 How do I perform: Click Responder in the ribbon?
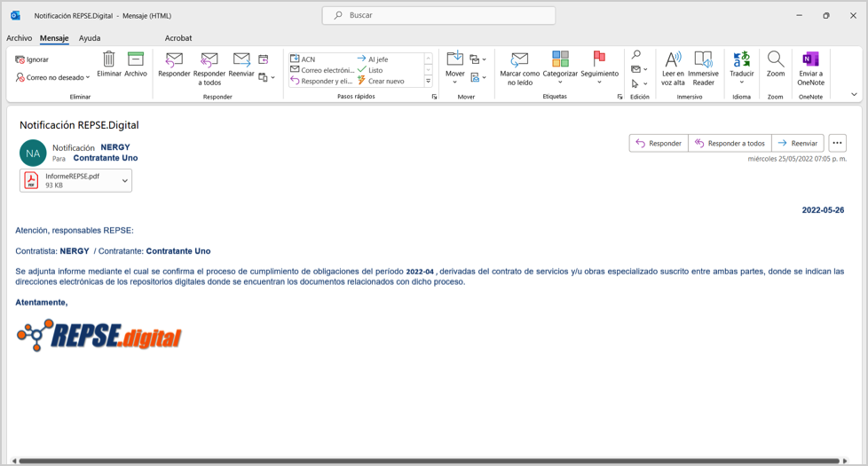click(174, 66)
